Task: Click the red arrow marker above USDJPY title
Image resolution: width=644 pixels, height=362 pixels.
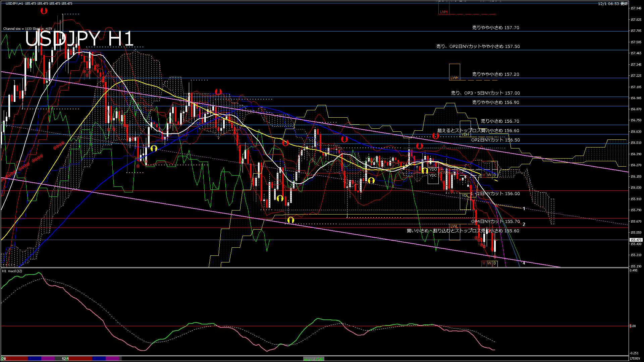Action: tap(44, 11)
